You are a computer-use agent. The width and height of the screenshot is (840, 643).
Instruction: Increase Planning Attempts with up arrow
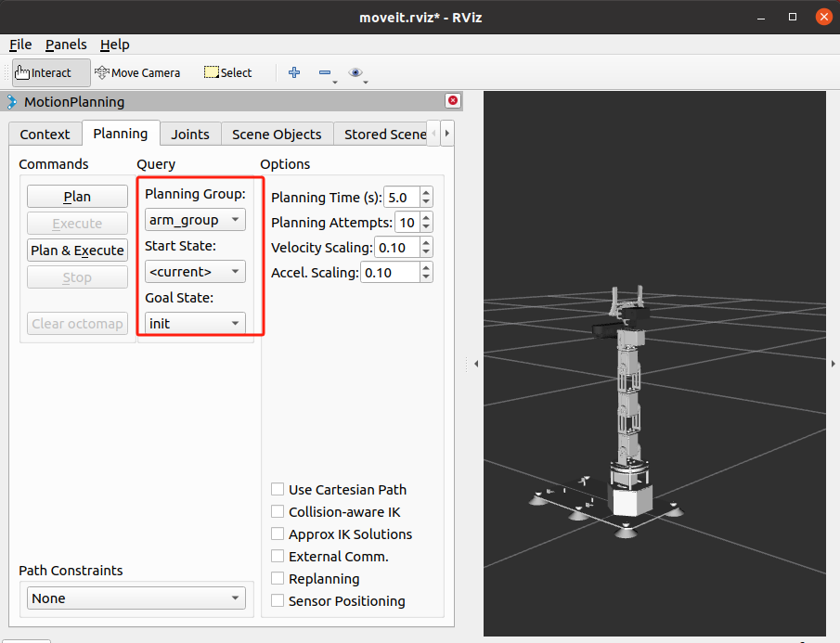(x=426, y=217)
